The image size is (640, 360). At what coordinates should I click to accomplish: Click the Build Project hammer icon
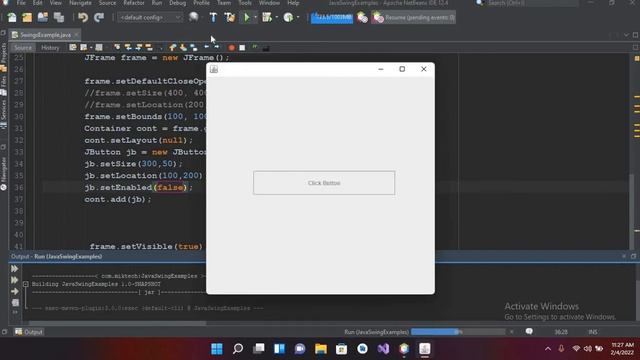point(213,17)
